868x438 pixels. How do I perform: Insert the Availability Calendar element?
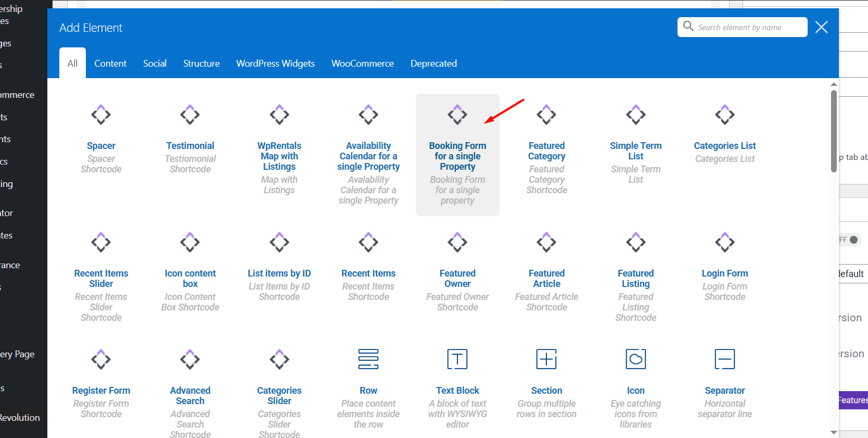tap(368, 155)
